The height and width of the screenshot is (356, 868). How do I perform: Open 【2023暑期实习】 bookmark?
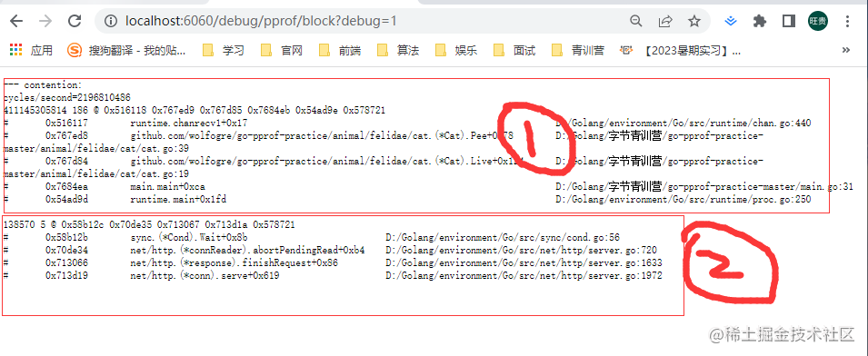(681, 51)
